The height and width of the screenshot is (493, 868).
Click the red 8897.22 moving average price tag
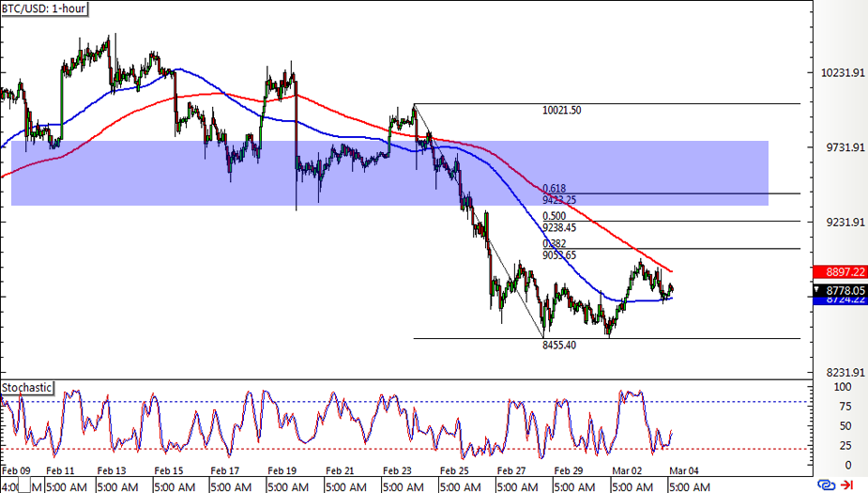(x=840, y=272)
